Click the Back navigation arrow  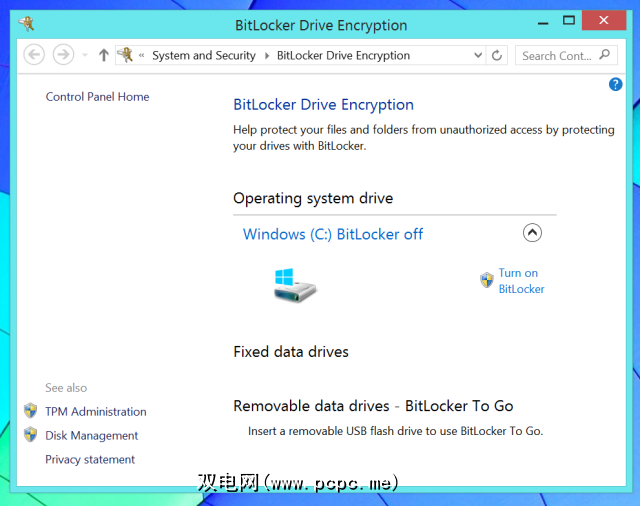(34, 55)
